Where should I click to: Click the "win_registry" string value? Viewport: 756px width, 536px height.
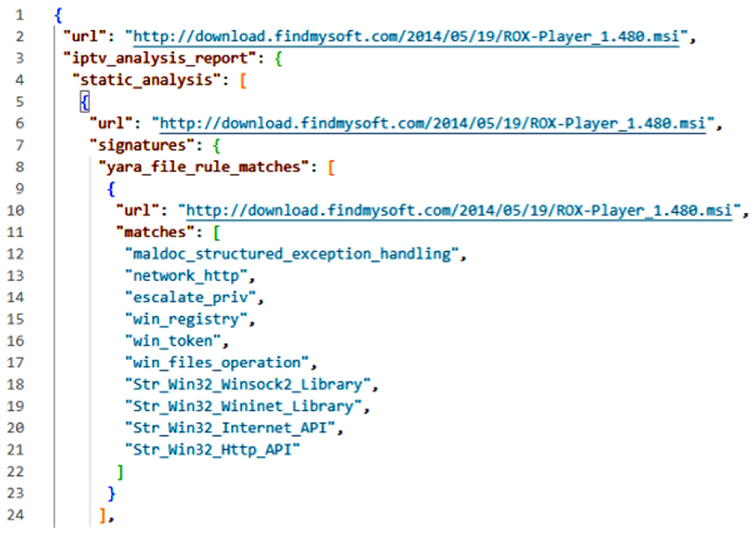click(x=186, y=319)
